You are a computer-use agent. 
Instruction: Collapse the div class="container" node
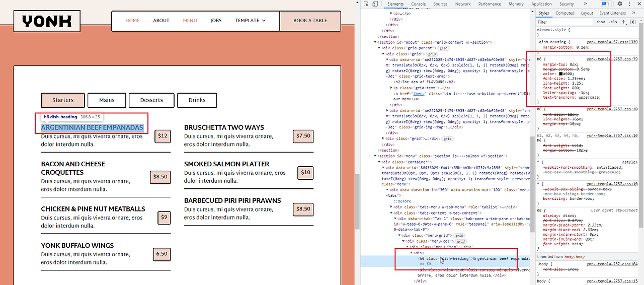379,162
